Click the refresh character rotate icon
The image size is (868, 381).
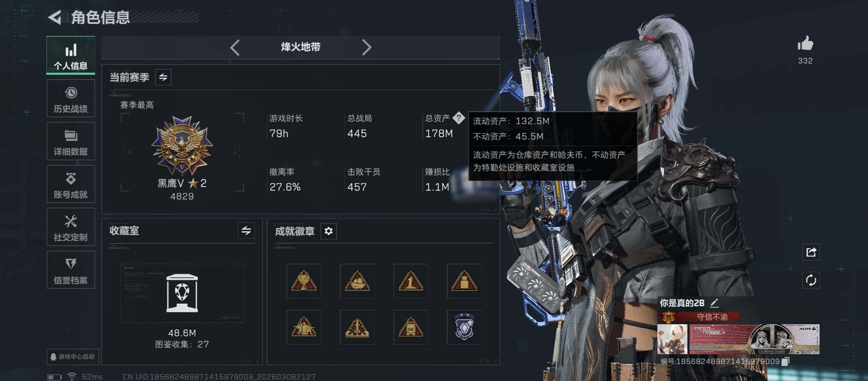(x=811, y=280)
